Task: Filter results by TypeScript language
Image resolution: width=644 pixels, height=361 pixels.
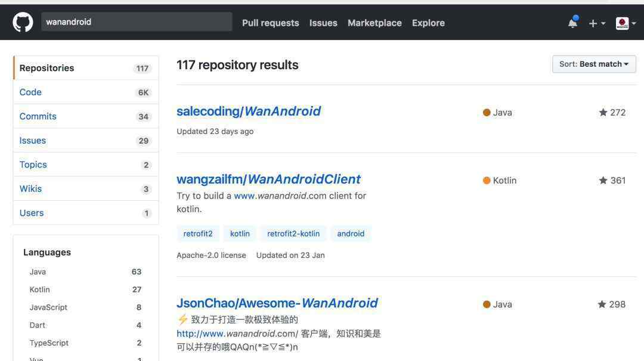Action: pos(85,343)
